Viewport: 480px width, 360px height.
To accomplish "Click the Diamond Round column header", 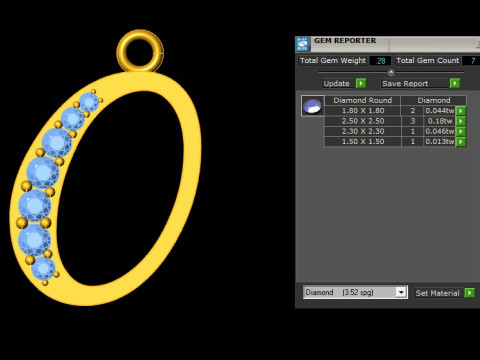I will click(363, 100).
